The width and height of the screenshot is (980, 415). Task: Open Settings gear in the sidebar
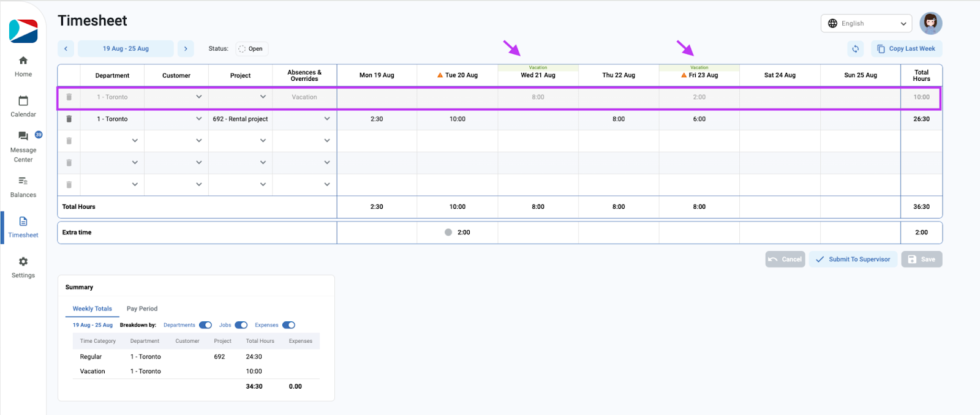coord(23,267)
